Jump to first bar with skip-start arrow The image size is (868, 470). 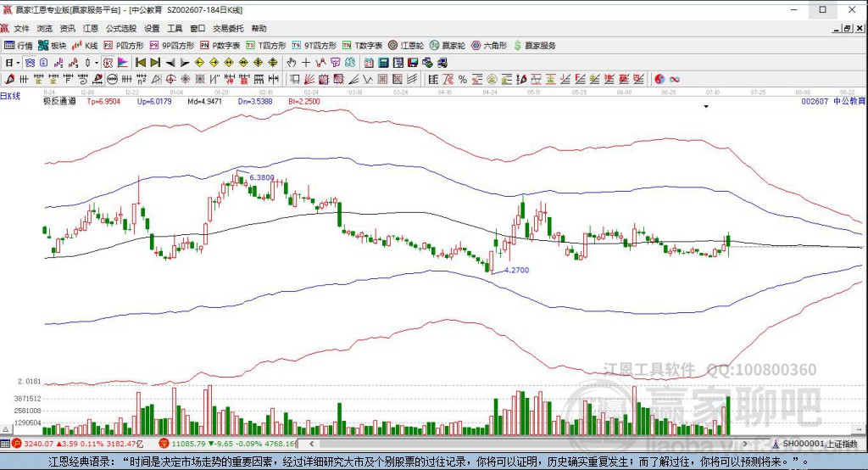(x=141, y=63)
